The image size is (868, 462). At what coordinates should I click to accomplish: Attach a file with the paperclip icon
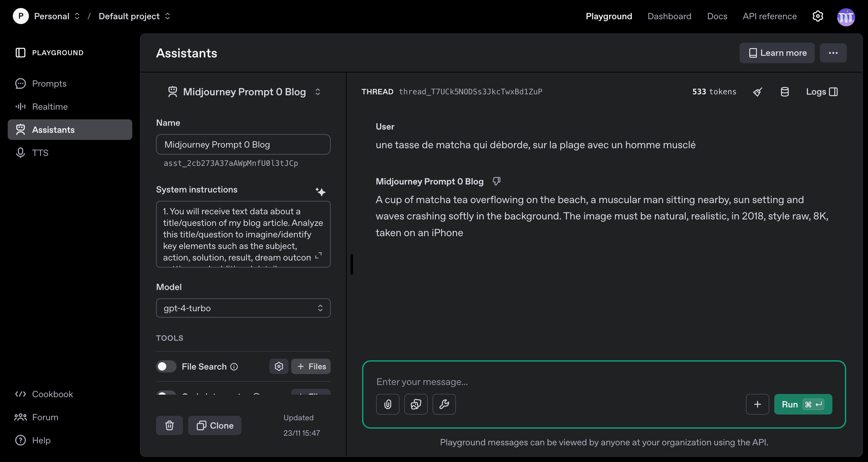[x=387, y=404]
